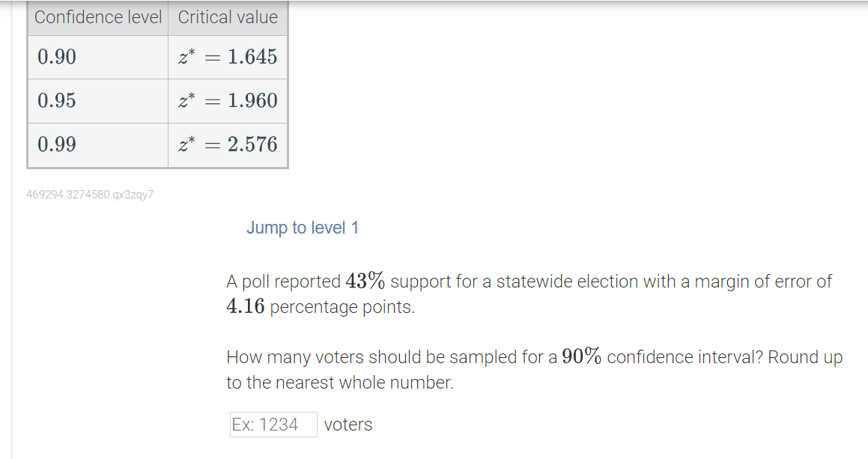
Task: Click the 90% confidence figure in question
Action: 582,357
